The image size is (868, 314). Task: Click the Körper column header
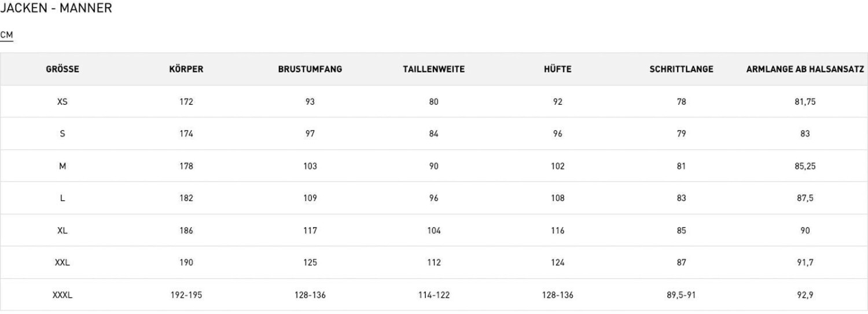(186, 70)
